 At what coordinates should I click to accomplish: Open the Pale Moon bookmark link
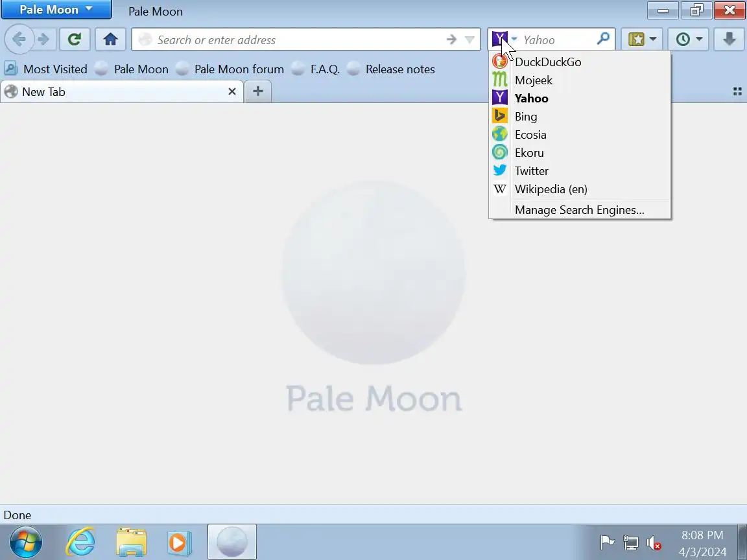pos(132,69)
